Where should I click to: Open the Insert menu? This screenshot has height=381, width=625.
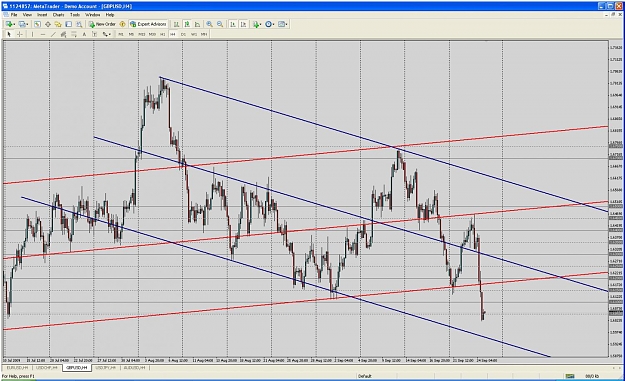pos(42,14)
